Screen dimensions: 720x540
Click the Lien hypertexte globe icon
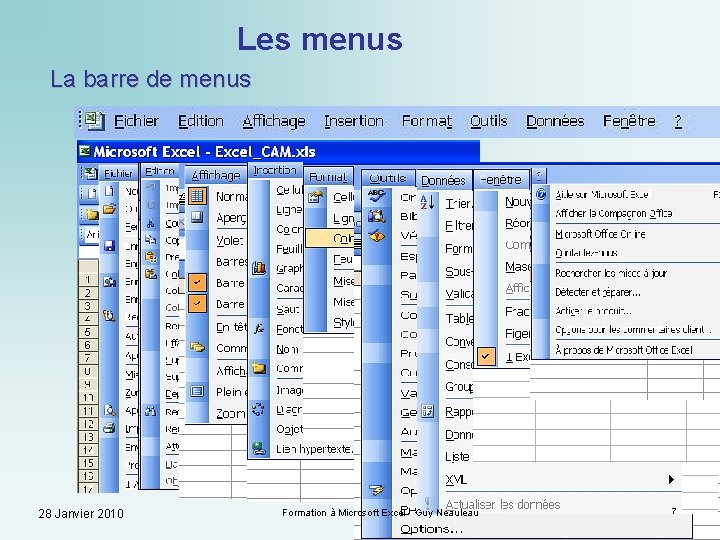pos(259,448)
